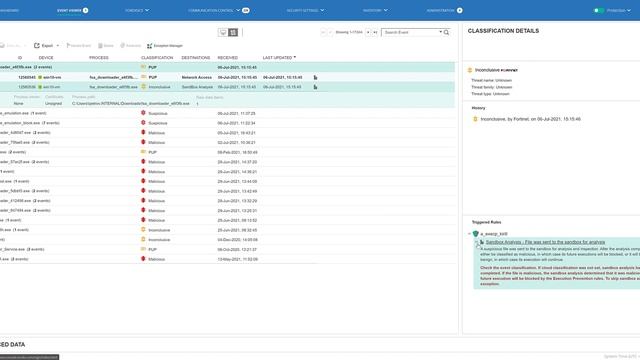Click Inconclusive icon in Classification Details header

(470, 70)
